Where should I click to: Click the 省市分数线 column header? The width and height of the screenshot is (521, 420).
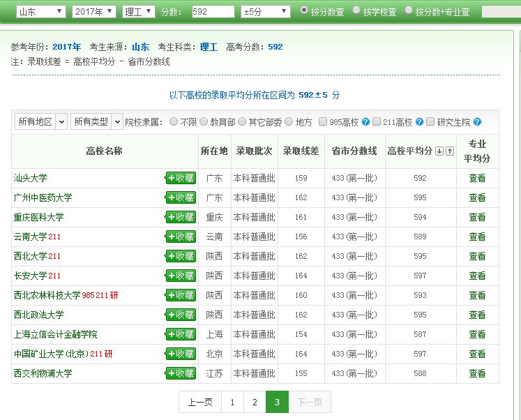pos(354,151)
